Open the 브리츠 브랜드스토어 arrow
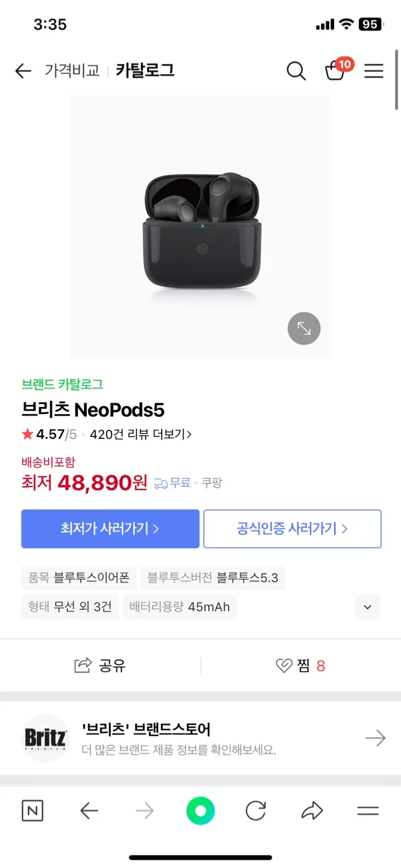Image resolution: width=401 pixels, height=868 pixels. pyautogui.click(x=375, y=738)
